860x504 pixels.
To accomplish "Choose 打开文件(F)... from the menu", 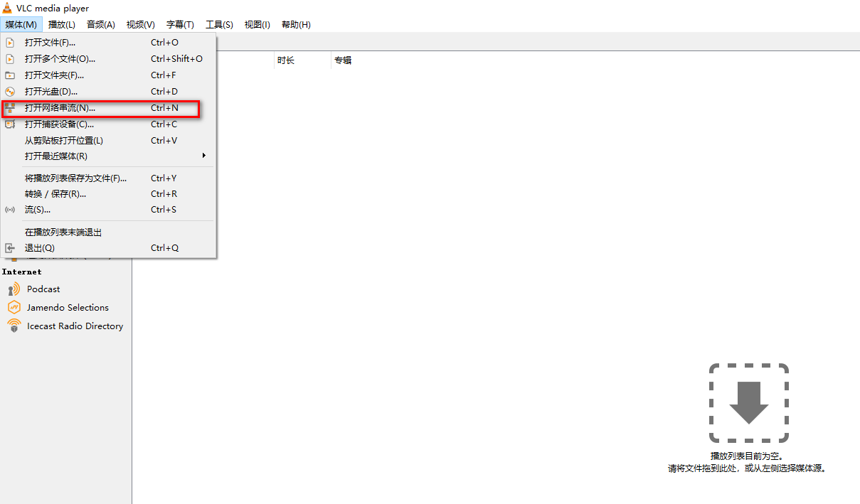I will 109,43.
